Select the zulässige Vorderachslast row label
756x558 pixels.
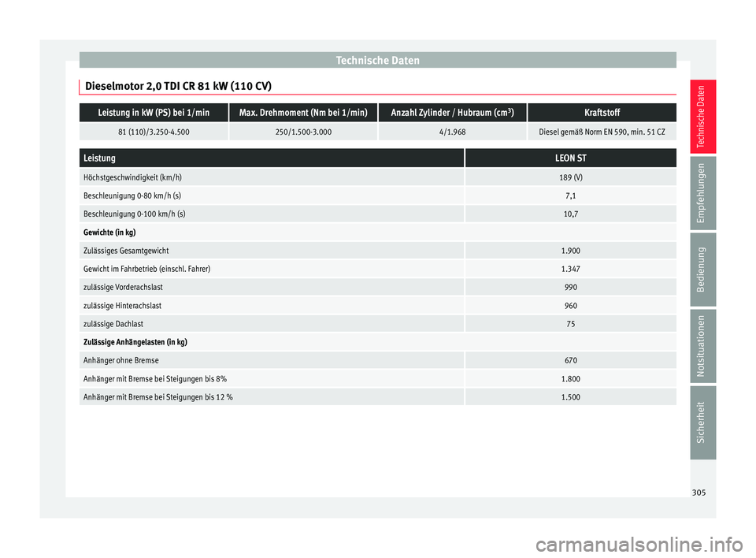coord(123,287)
